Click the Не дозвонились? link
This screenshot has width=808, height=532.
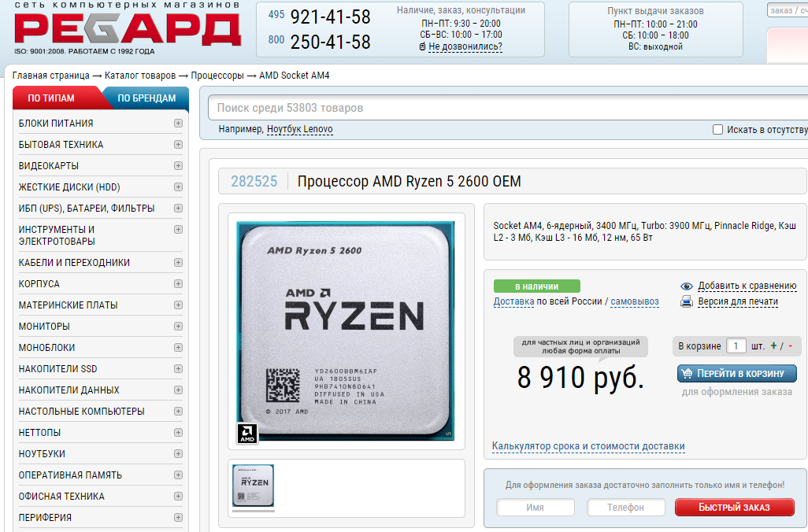465,47
